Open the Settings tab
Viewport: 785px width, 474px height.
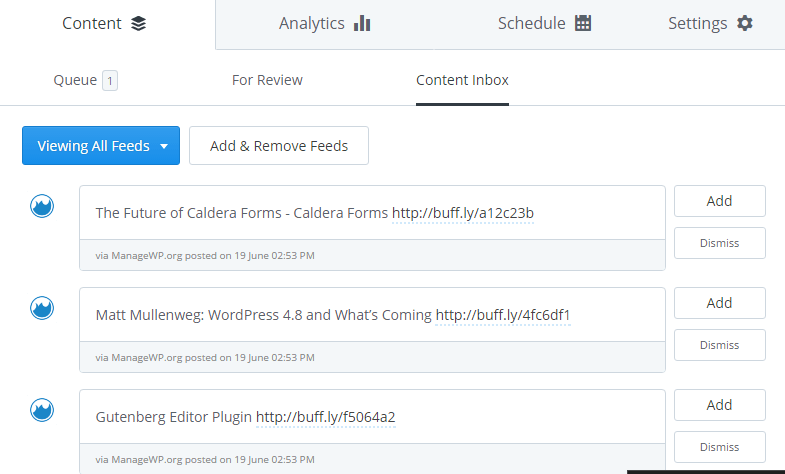tap(710, 24)
